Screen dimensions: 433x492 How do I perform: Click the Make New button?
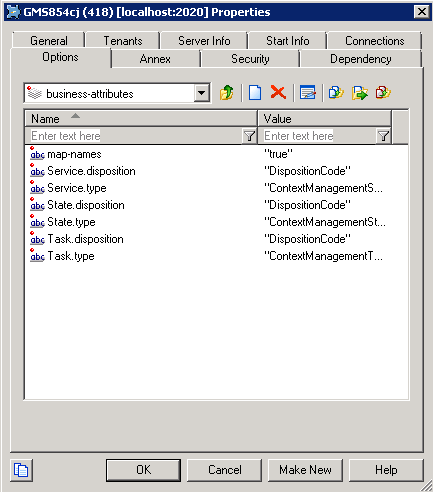305,470
